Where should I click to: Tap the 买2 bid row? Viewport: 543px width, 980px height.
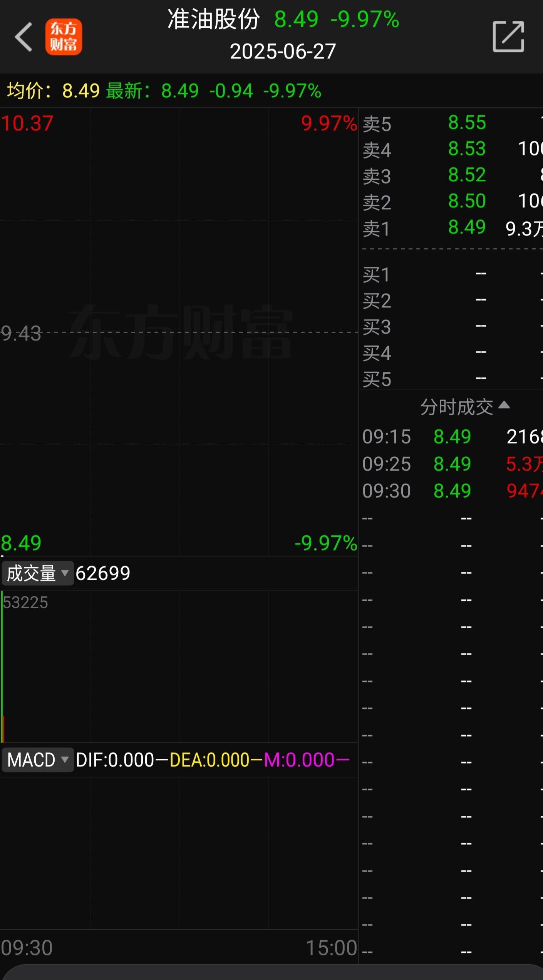click(452, 301)
